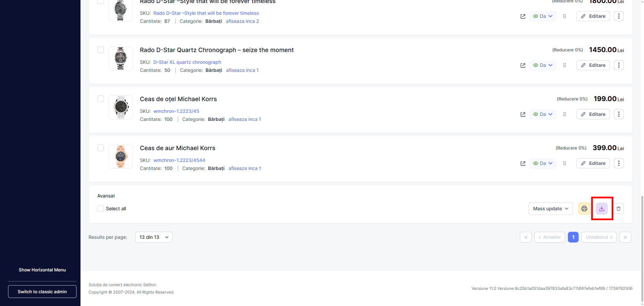Expand the Mass update dropdown

click(551, 209)
